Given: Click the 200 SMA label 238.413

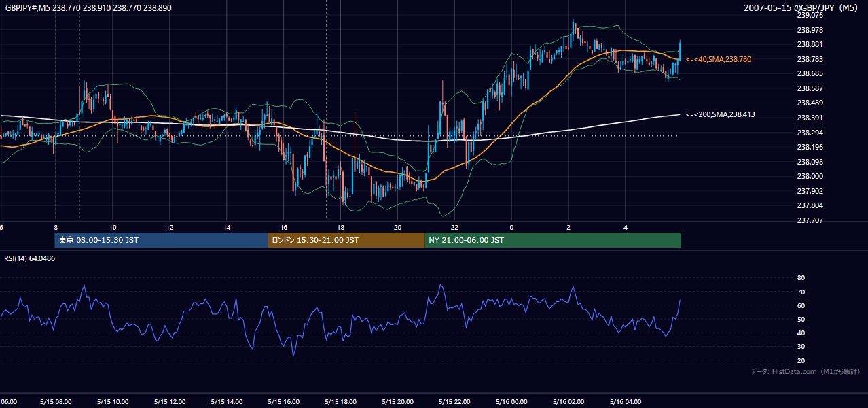Looking at the screenshot, I should [x=721, y=115].
